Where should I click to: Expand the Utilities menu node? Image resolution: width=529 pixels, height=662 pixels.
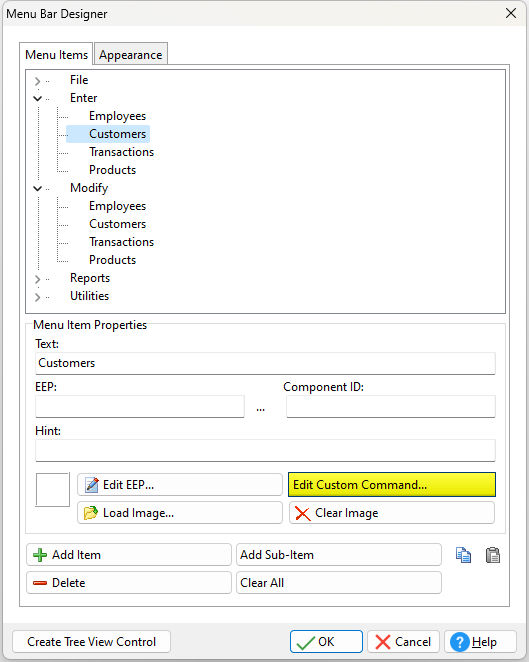click(x=38, y=297)
